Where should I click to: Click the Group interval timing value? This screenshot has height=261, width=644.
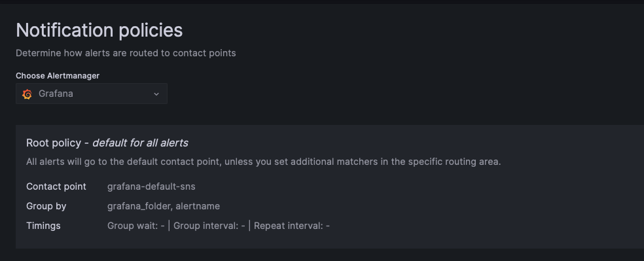[x=209, y=226]
